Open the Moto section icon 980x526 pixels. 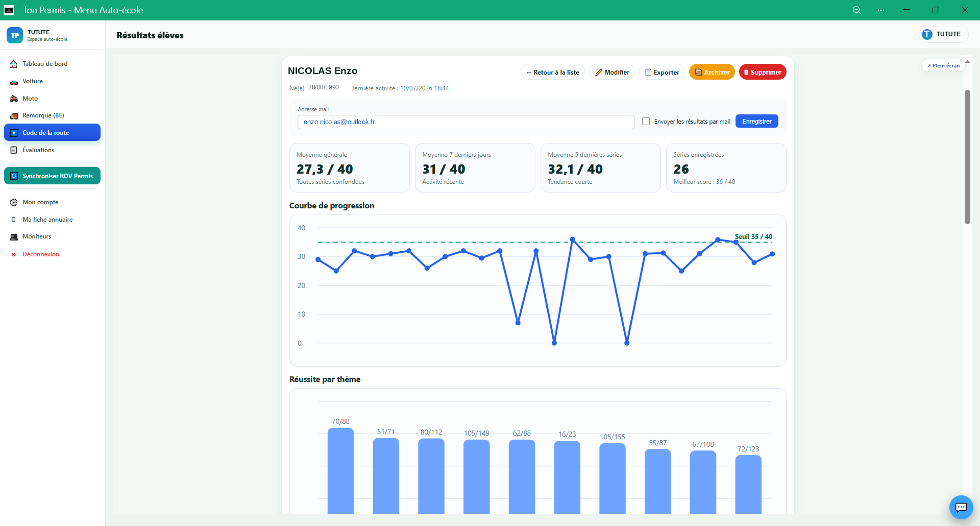(14, 99)
